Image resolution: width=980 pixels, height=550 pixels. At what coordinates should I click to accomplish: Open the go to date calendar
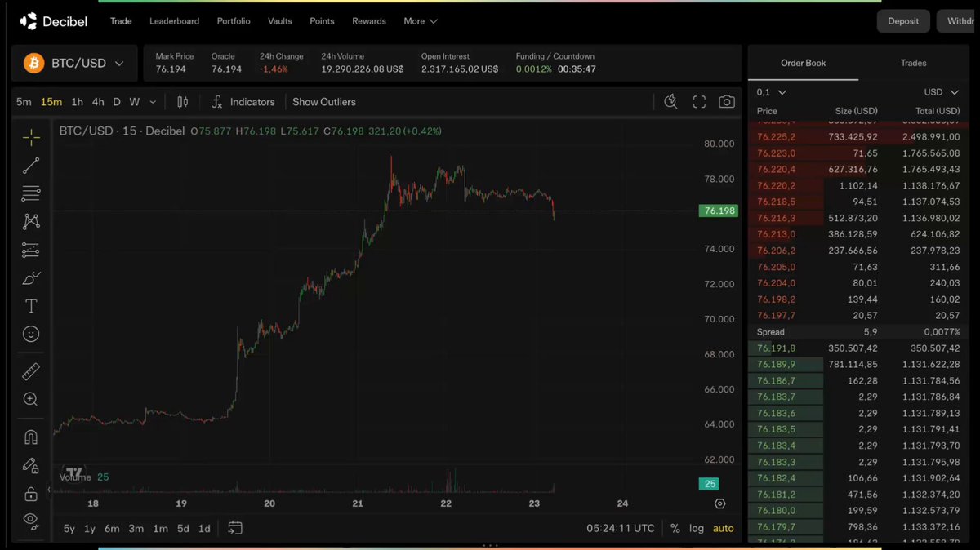[x=235, y=528]
